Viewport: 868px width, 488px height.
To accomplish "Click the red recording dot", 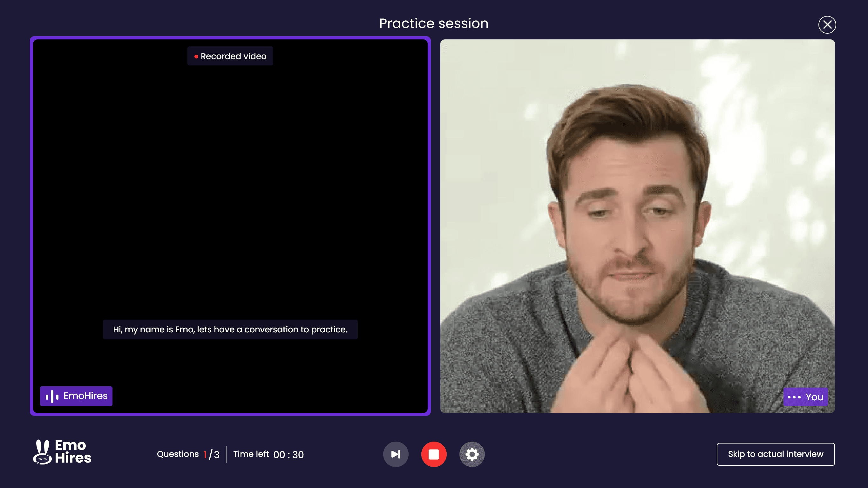I will pos(196,57).
